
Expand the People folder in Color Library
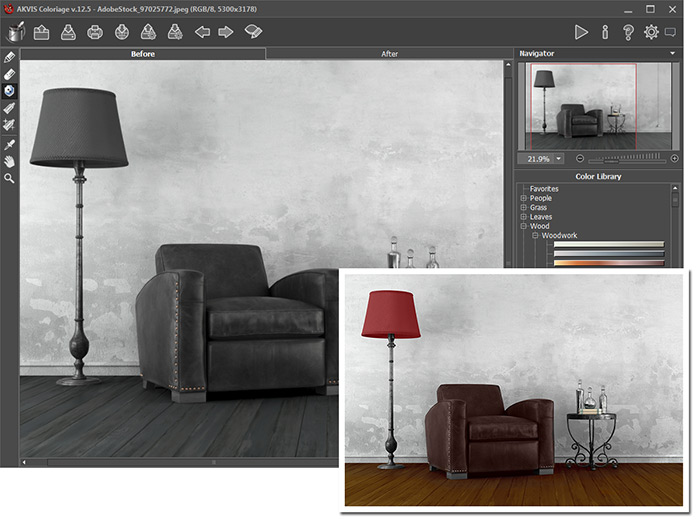pyautogui.click(x=523, y=198)
